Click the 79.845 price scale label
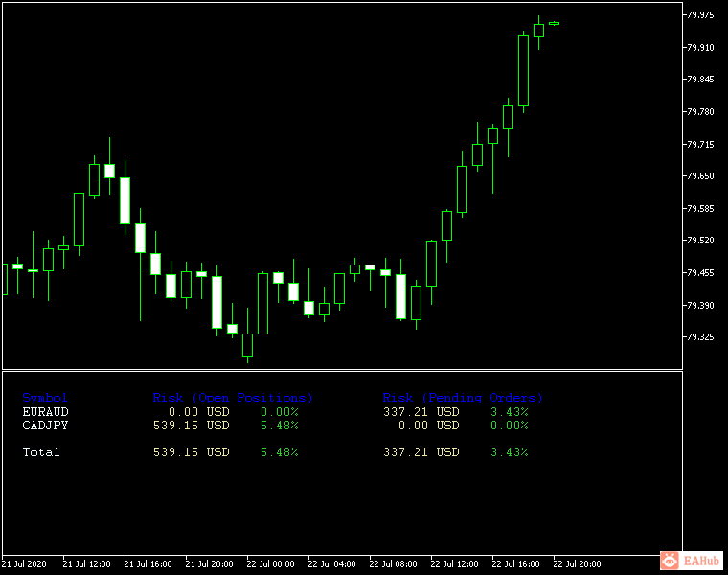 [x=700, y=80]
